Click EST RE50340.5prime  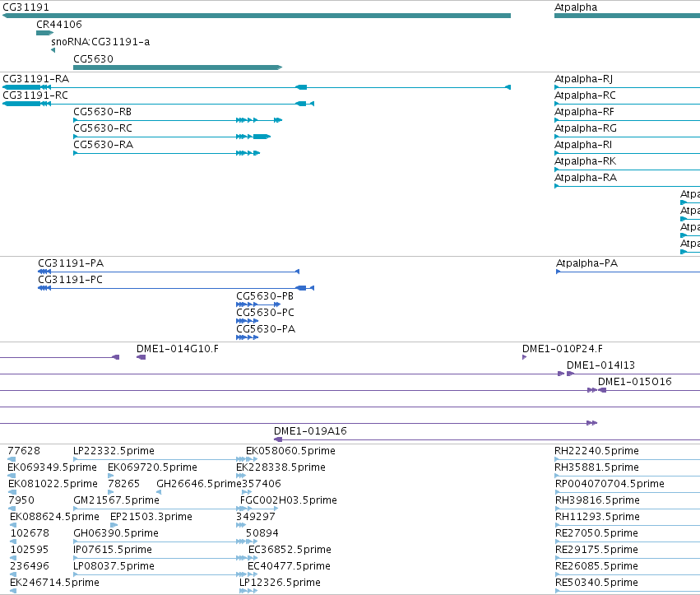[596, 583]
